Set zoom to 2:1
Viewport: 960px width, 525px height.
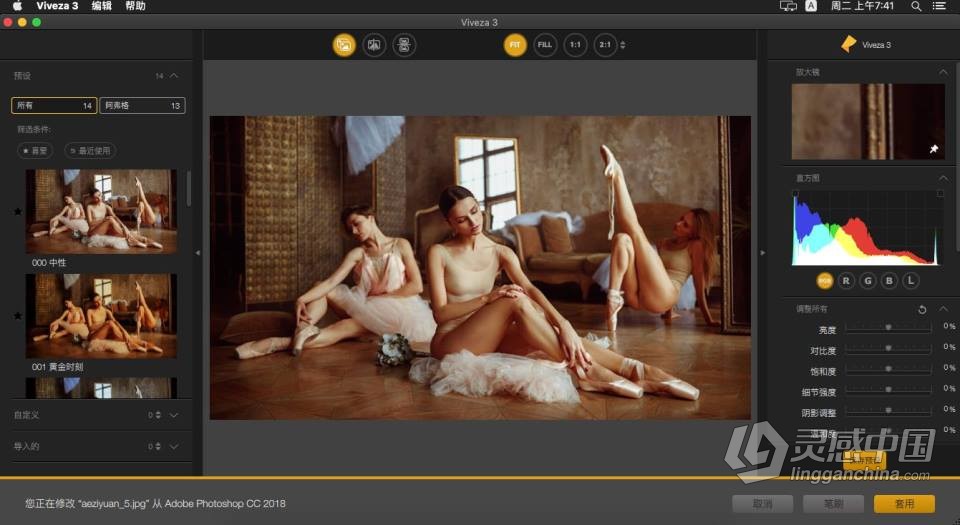point(605,45)
